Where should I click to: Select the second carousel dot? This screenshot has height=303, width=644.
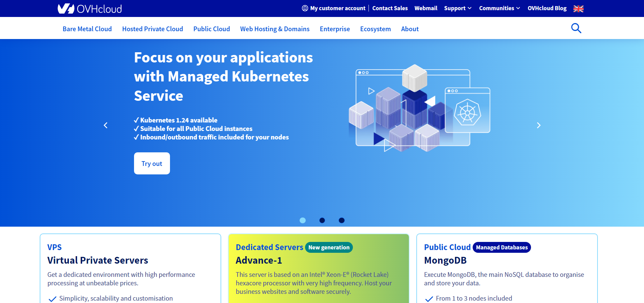click(322, 220)
